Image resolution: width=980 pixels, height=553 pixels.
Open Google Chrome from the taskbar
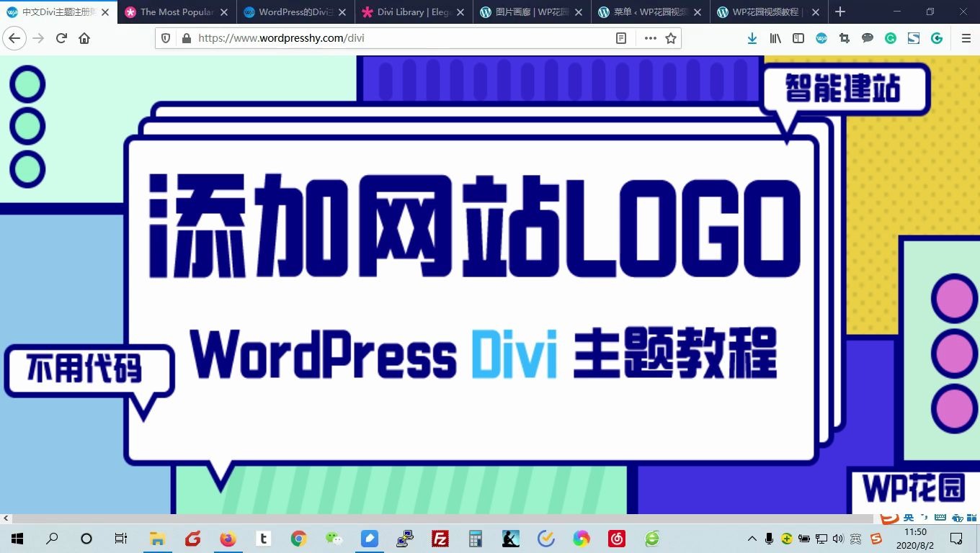(298, 539)
